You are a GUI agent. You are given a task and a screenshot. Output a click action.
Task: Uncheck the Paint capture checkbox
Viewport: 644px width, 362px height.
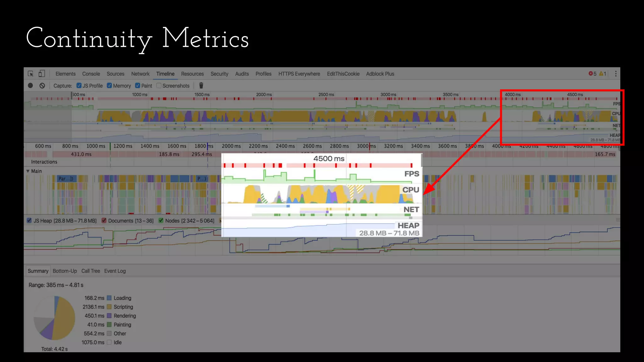(138, 85)
